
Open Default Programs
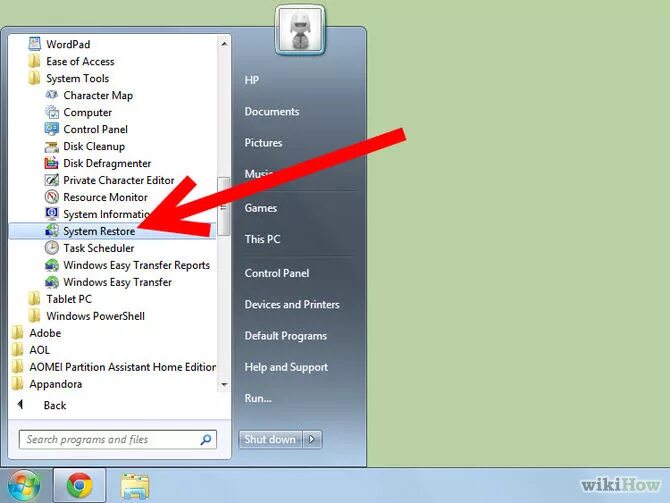click(x=286, y=336)
